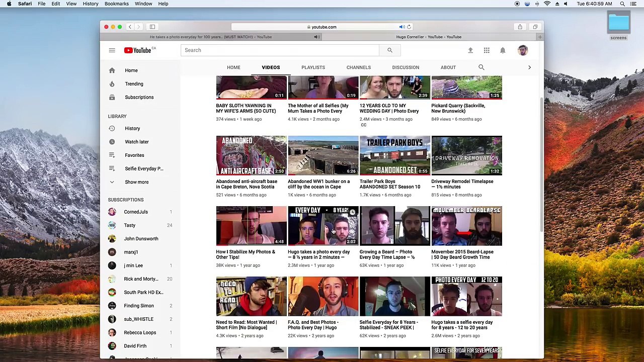The height and width of the screenshot is (362, 644).
Task: Open the History menu in menu bar
Action: pyautogui.click(x=91, y=4)
